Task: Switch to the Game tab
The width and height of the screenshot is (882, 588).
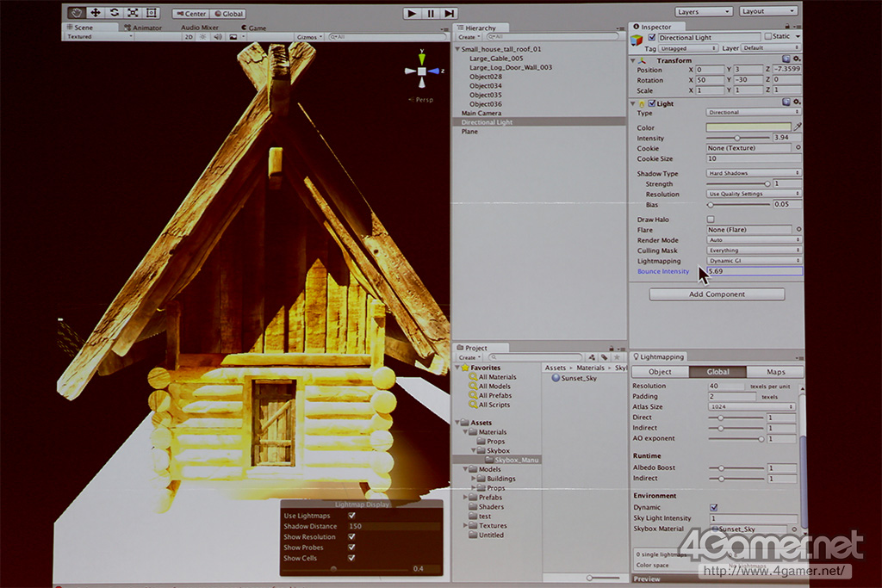Action: (254, 28)
